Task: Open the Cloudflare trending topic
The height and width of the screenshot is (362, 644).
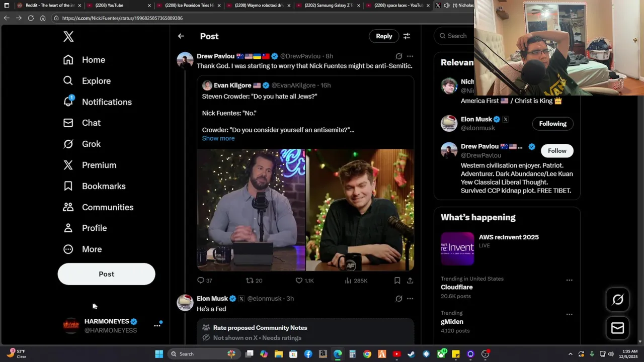Action: pos(456,287)
